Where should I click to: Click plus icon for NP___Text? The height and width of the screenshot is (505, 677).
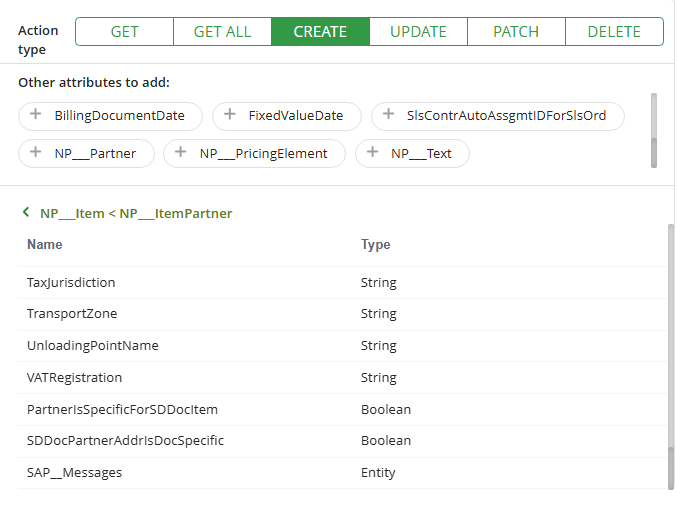click(372, 152)
